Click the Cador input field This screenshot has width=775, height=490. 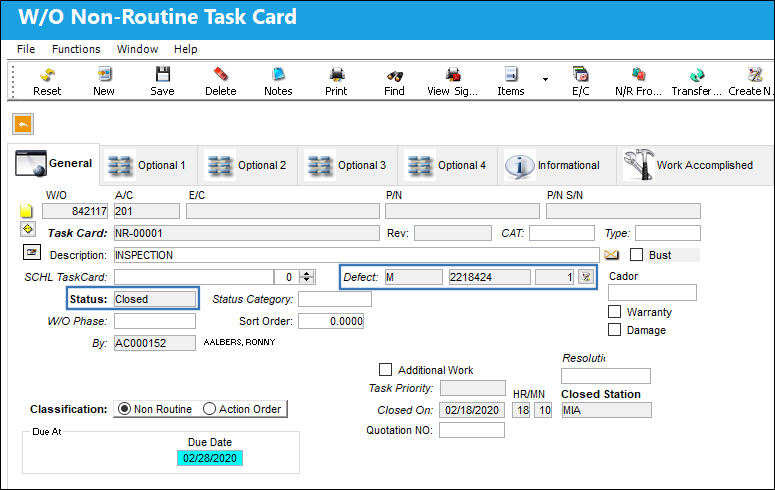click(652, 292)
